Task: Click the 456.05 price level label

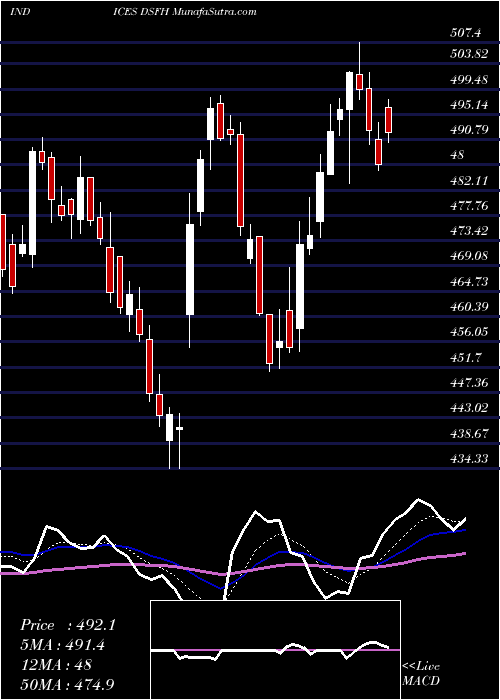Action: click(469, 332)
